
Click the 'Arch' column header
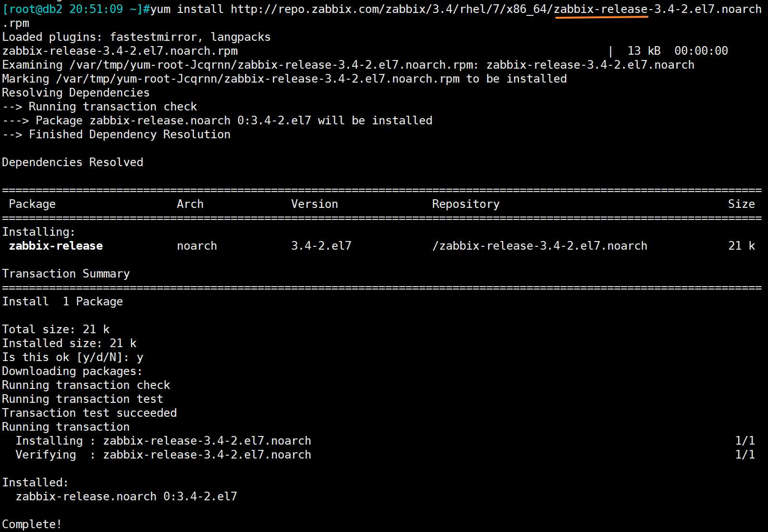pyautogui.click(x=190, y=204)
